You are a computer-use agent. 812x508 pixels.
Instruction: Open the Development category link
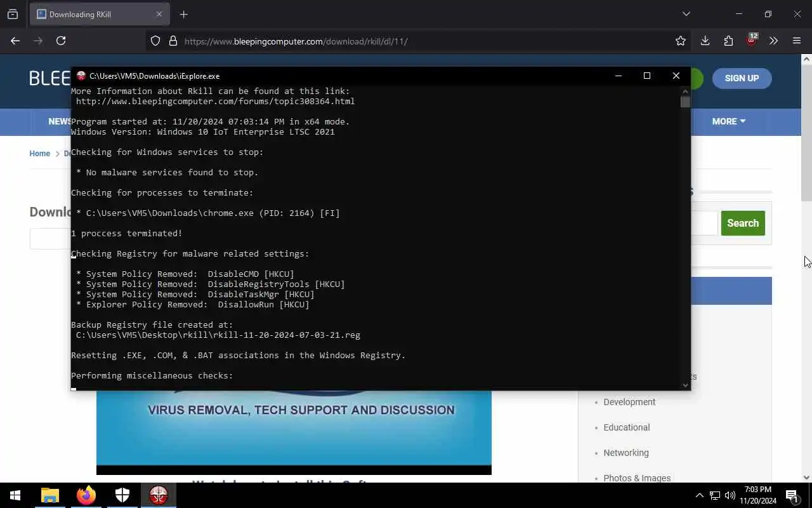629,402
